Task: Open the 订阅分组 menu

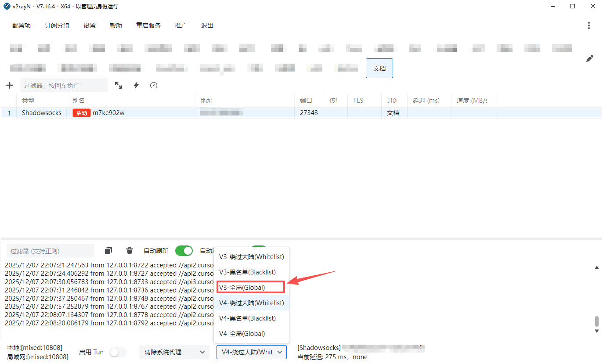Action: coord(57,25)
